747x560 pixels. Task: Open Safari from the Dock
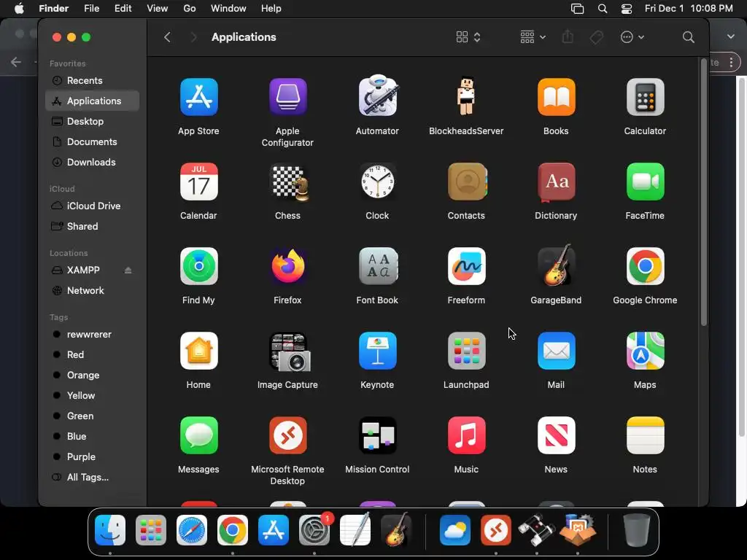pos(192,530)
